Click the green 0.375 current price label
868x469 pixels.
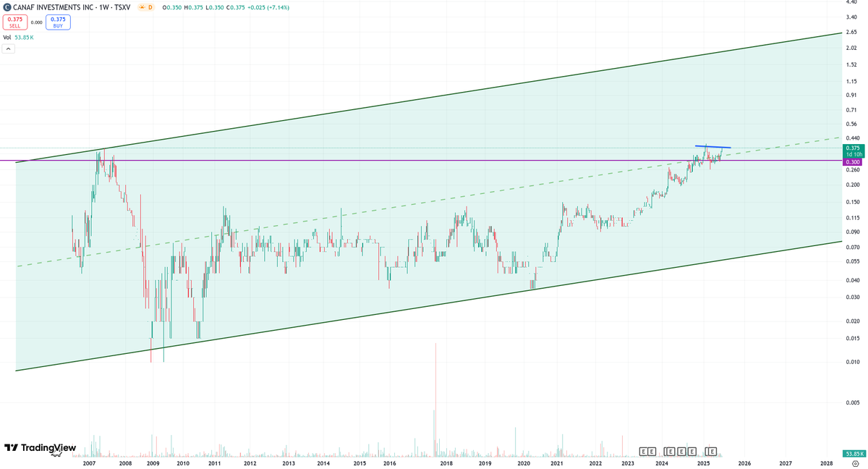click(x=852, y=151)
